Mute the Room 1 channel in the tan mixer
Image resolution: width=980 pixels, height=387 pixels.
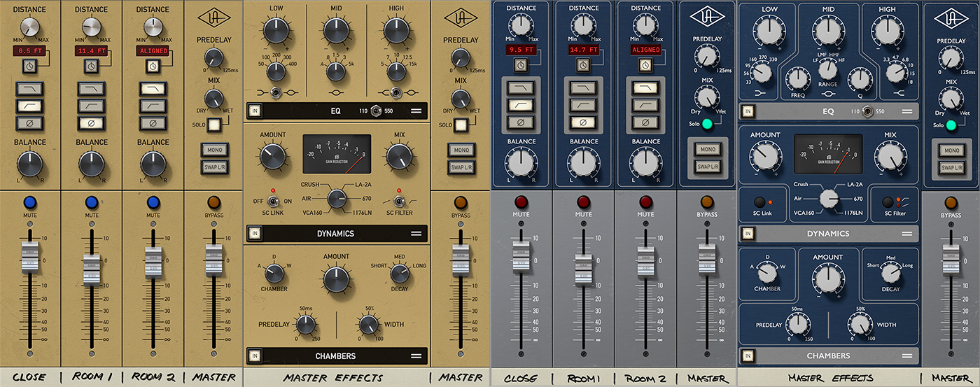click(x=92, y=202)
